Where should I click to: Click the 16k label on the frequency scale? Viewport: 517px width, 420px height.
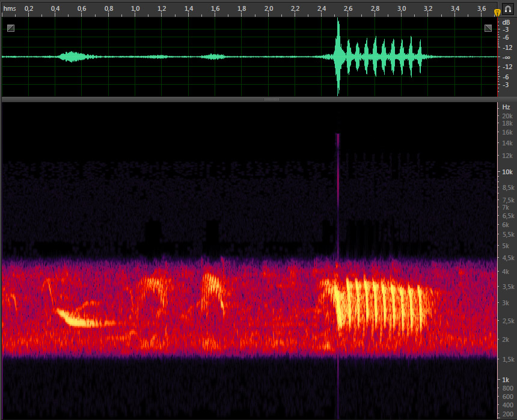click(x=507, y=133)
